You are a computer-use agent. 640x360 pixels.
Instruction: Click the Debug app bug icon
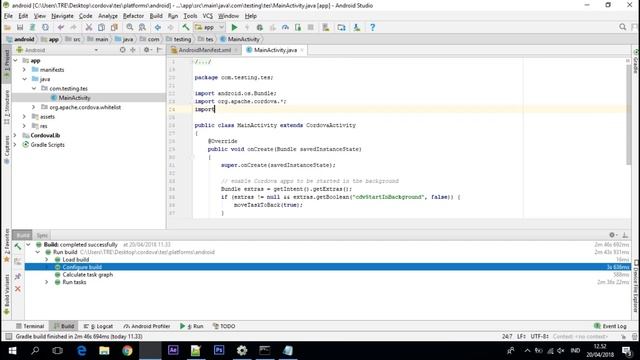pos(260,27)
